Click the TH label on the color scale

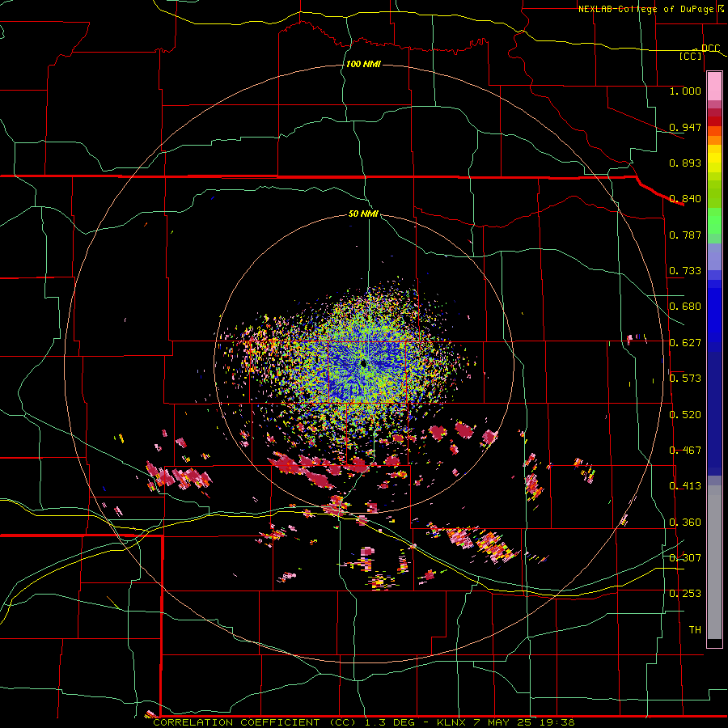point(695,630)
